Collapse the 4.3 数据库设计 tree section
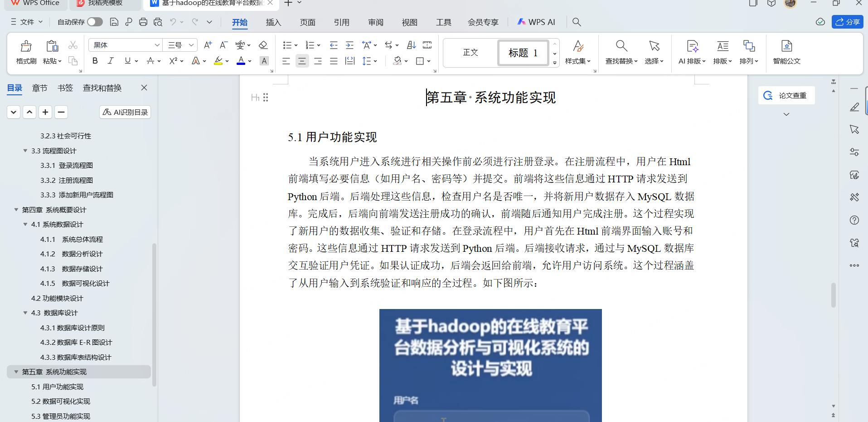 click(x=25, y=313)
